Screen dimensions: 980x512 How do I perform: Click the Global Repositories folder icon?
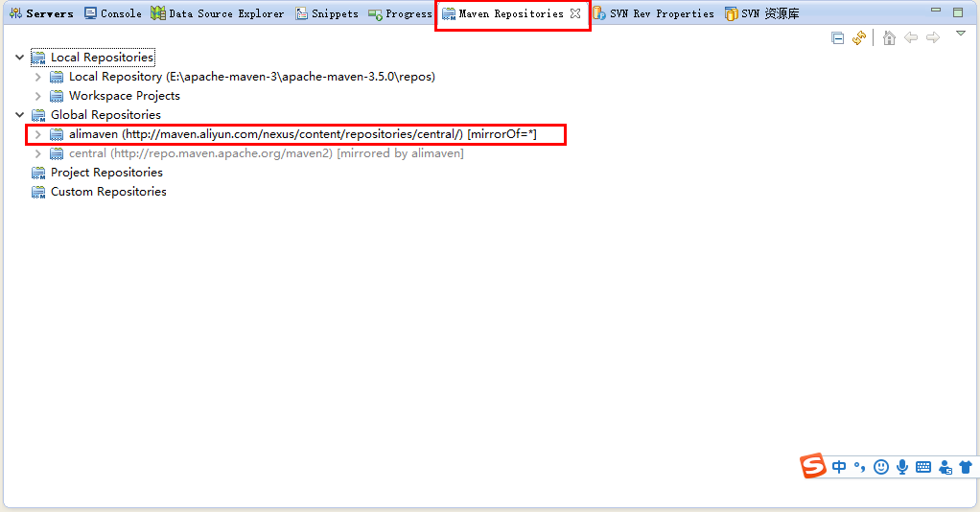click(x=38, y=116)
